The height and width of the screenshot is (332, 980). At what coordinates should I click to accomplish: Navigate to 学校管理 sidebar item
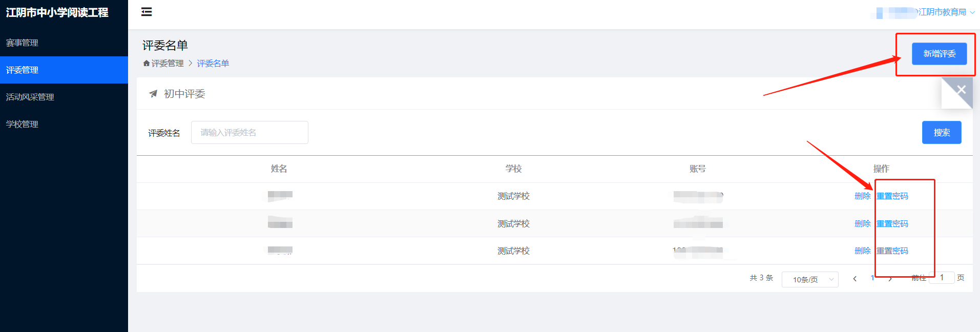[22, 125]
